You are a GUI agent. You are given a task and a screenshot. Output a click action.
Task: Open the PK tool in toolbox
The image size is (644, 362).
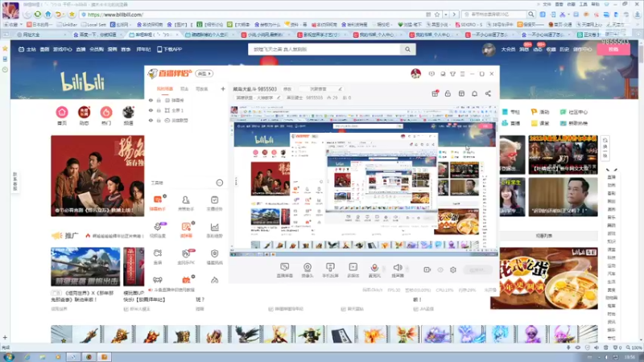pyautogui.click(x=186, y=257)
